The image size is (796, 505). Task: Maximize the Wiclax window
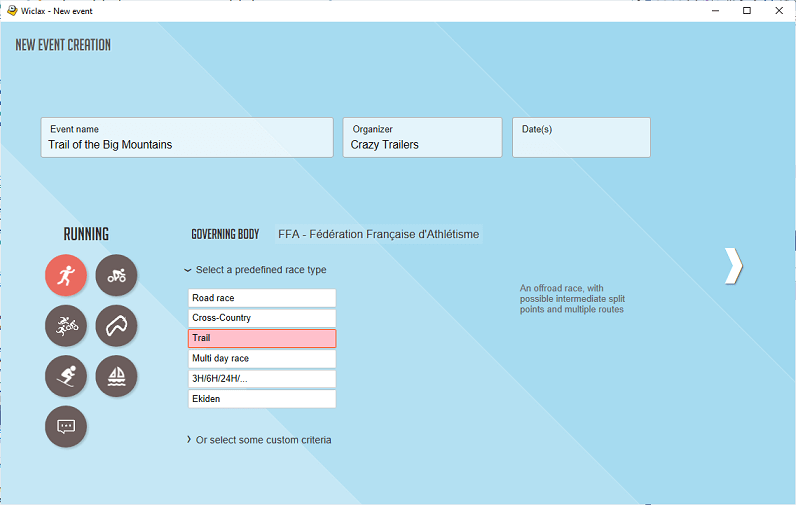point(747,11)
